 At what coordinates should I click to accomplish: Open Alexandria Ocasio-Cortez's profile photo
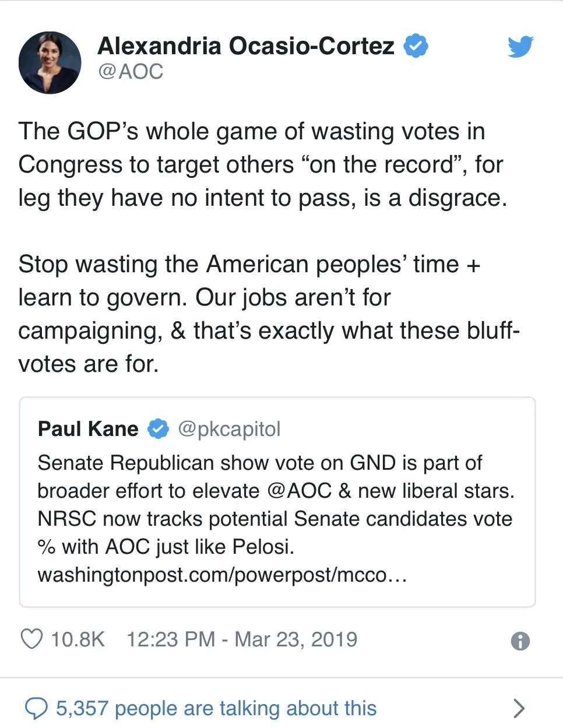click(50, 63)
